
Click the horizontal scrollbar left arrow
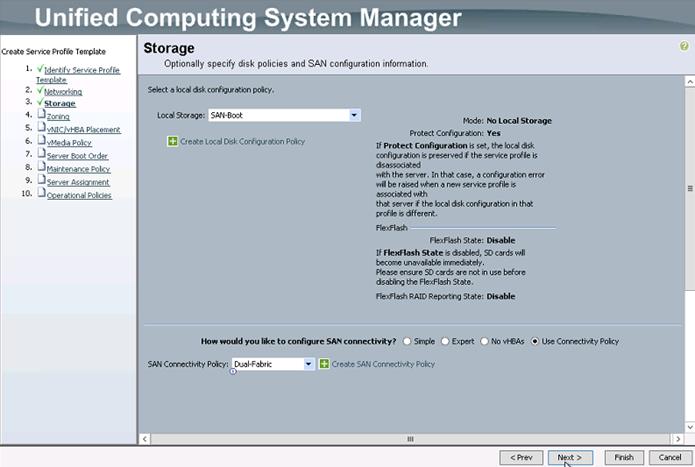144,439
